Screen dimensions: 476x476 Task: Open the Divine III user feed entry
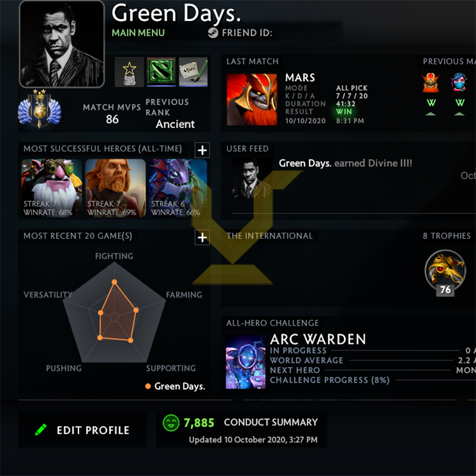tap(346, 163)
